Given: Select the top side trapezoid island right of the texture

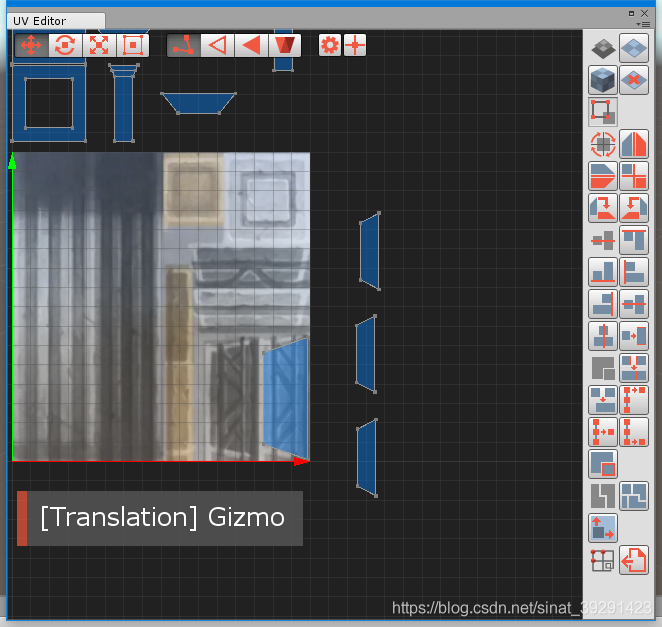Looking at the screenshot, I should (x=370, y=251).
